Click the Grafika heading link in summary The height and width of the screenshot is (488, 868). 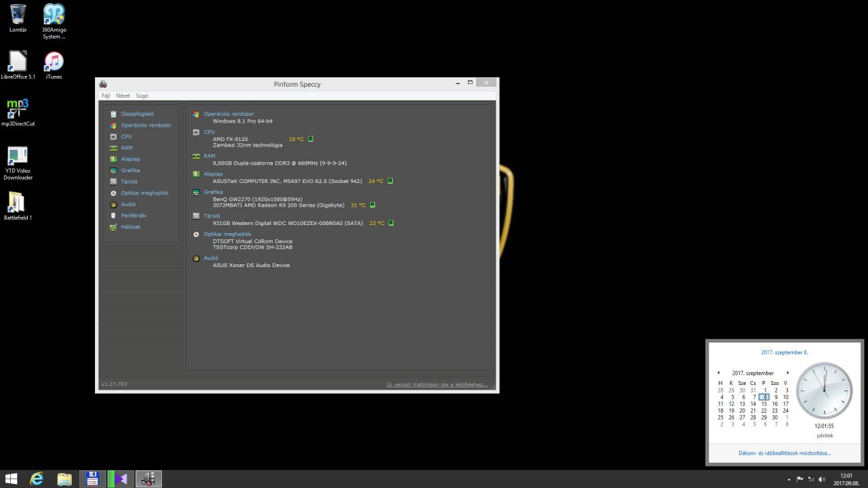click(213, 192)
